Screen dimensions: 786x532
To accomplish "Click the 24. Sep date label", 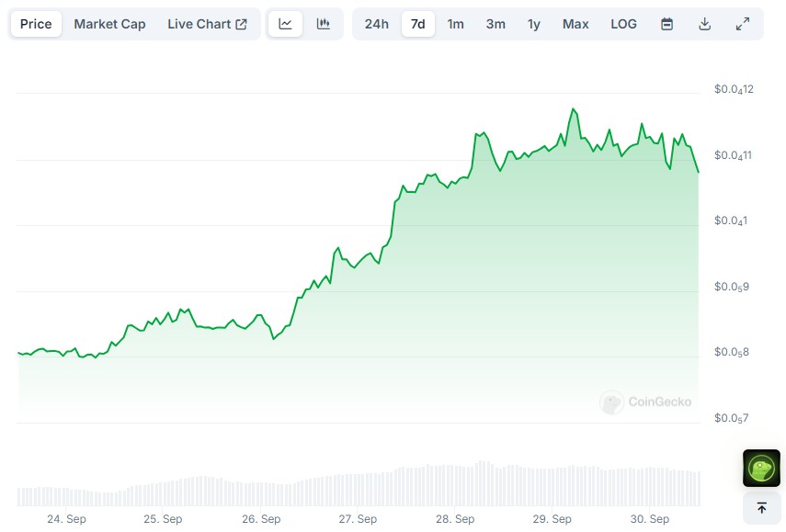I will coord(67,519).
